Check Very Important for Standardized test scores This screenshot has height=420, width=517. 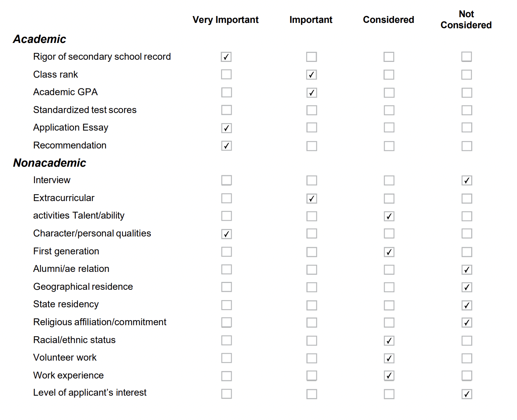click(226, 110)
